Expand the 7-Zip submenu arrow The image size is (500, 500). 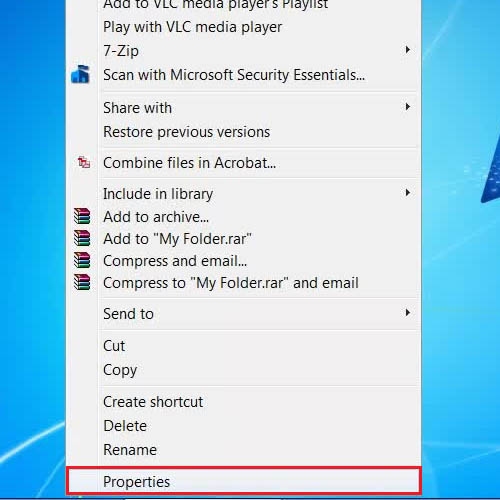point(407,50)
